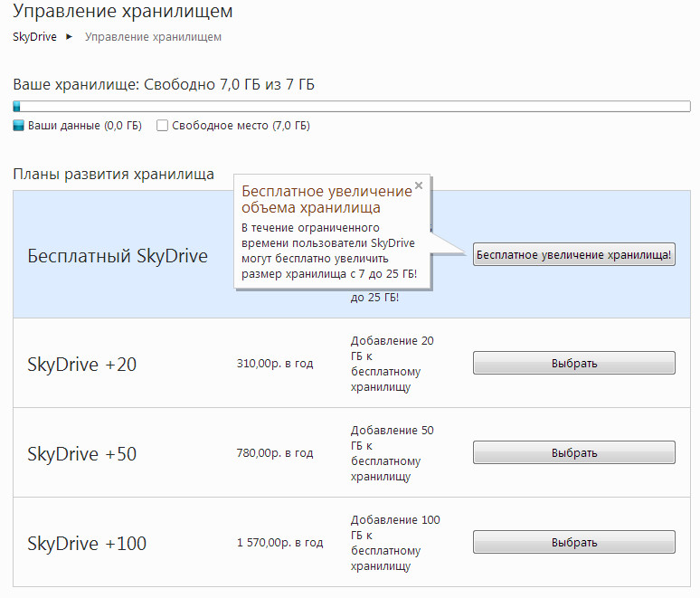
Task: Click the 'Управление хранилищем' breadcrumb text
Action: 153,36
